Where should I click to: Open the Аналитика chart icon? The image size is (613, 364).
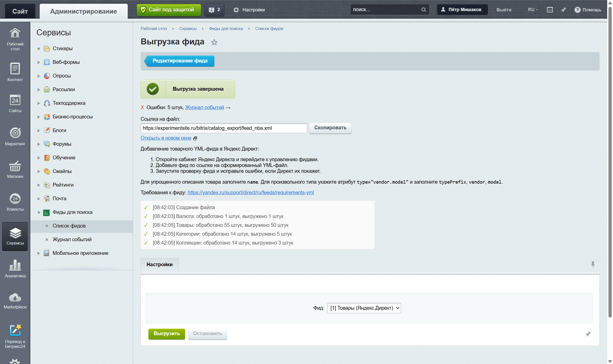pos(15,265)
